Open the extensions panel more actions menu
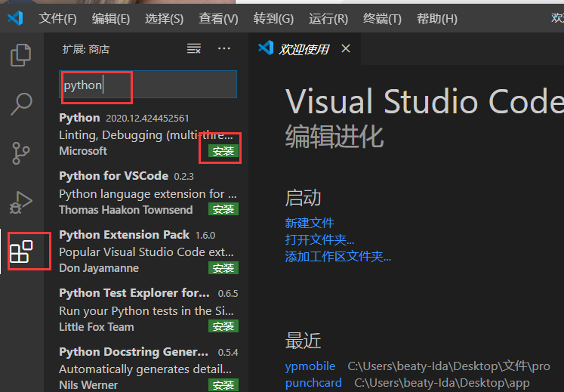564x392 pixels. (224, 48)
